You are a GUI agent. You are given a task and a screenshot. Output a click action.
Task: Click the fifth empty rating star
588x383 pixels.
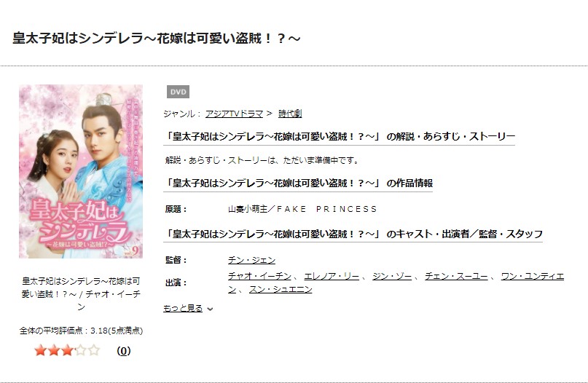click(x=94, y=350)
